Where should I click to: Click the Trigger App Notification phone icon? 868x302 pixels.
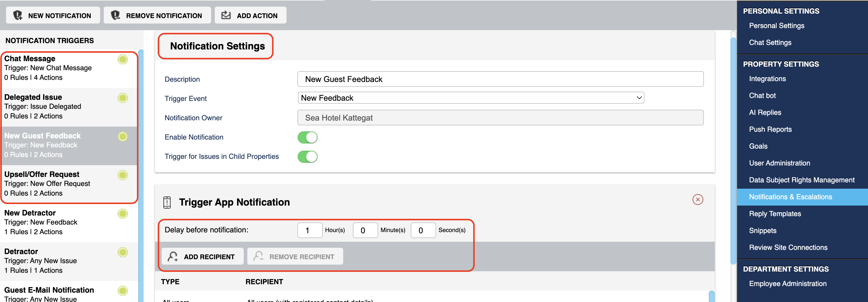coord(167,202)
